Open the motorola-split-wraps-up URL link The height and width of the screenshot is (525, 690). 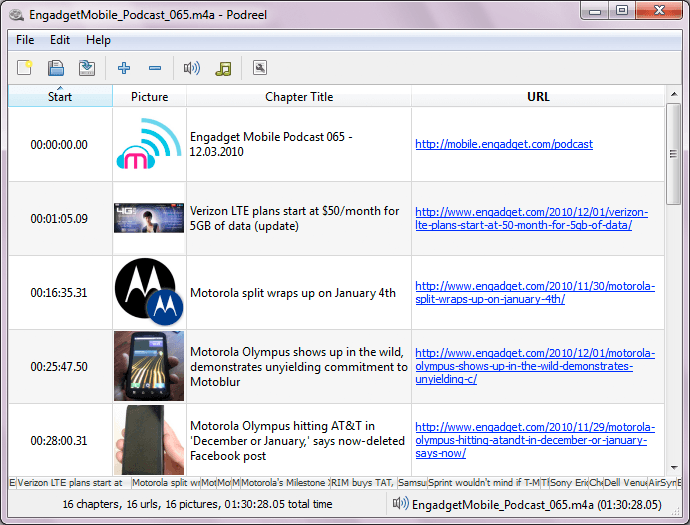point(535,292)
